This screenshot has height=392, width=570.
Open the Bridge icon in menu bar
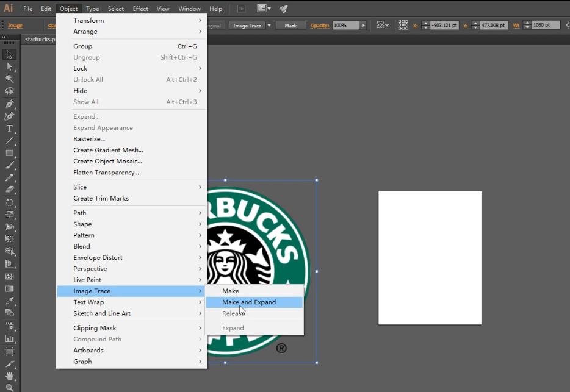coord(242,9)
